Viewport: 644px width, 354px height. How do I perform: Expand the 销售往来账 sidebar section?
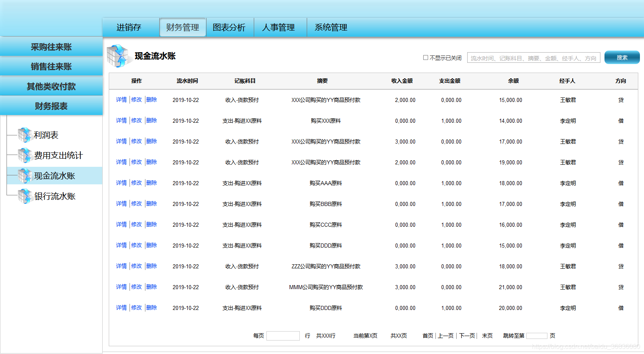click(x=51, y=66)
